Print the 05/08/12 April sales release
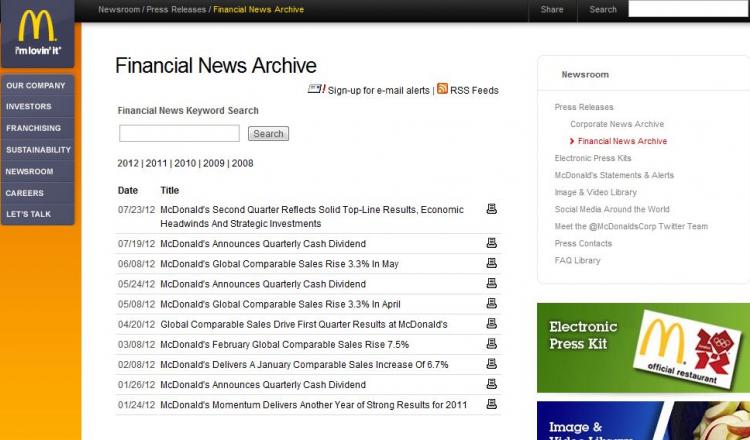The image size is (750, 440). [x=491, y=303]
